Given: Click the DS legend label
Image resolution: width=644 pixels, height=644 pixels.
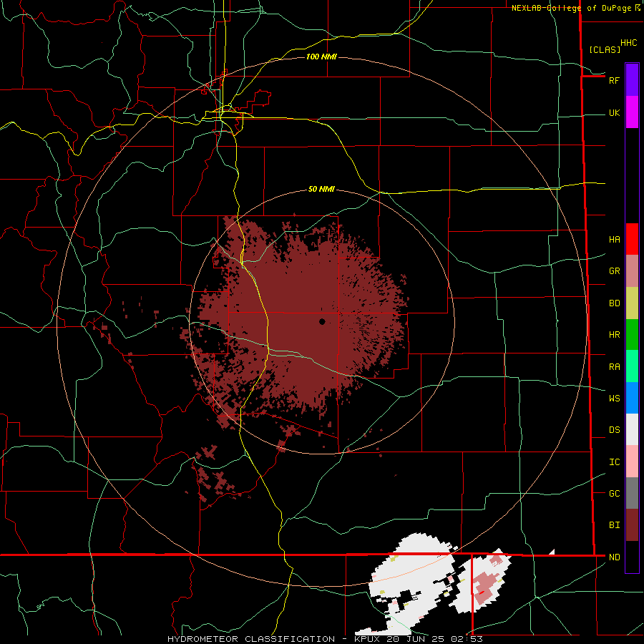Looking at the screenshot, I should pos(615,430).
